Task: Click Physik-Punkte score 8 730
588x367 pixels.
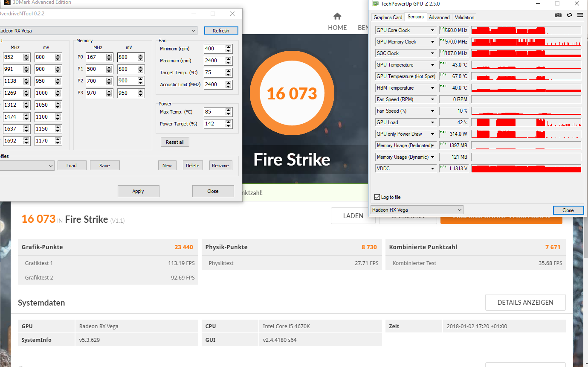Action: pos(369,247)
